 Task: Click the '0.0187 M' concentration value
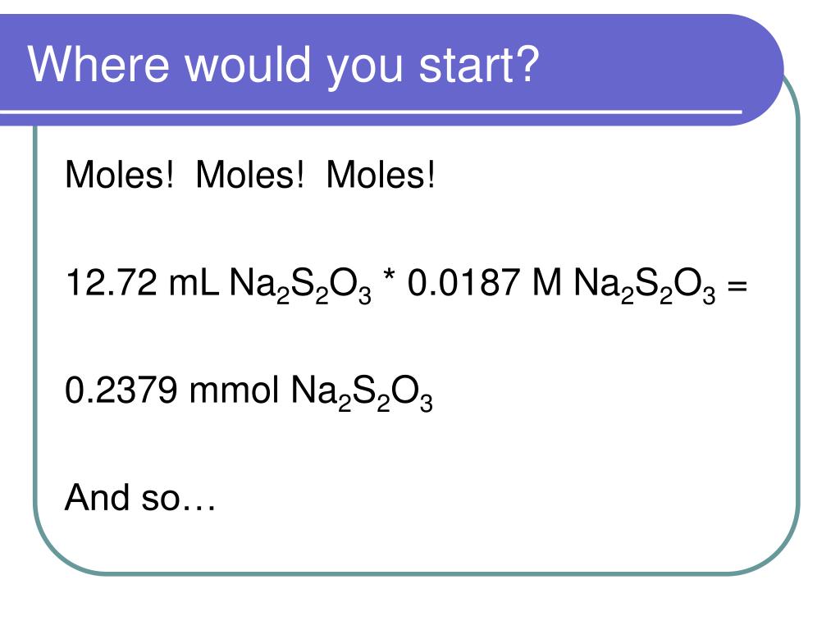[484, 282]
